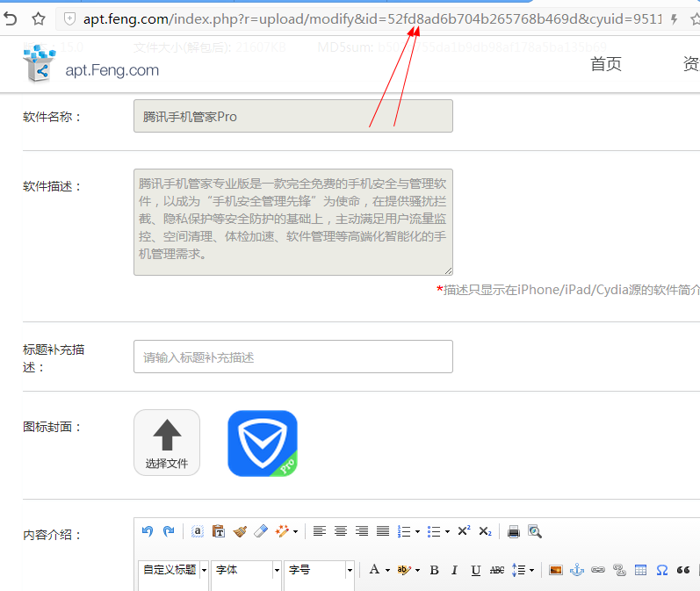The height and width of the screenshot is (591, 700).
Task: Apply blockquote formatting
Action: (683, 570)
